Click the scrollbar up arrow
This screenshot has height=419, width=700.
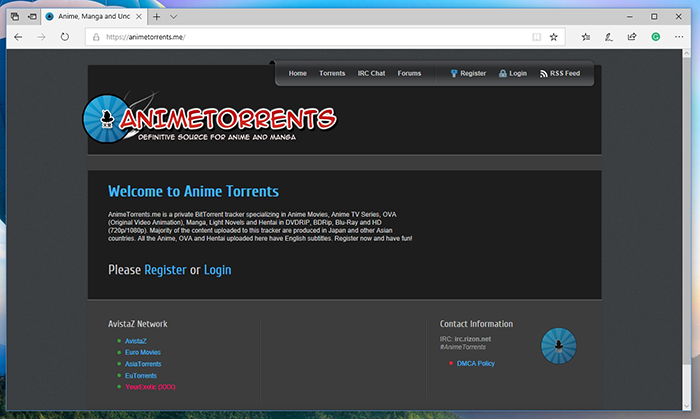pos(687,54)
